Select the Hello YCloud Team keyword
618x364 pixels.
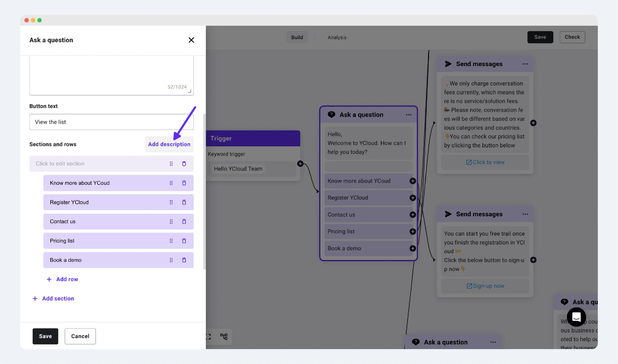[238, 169]
